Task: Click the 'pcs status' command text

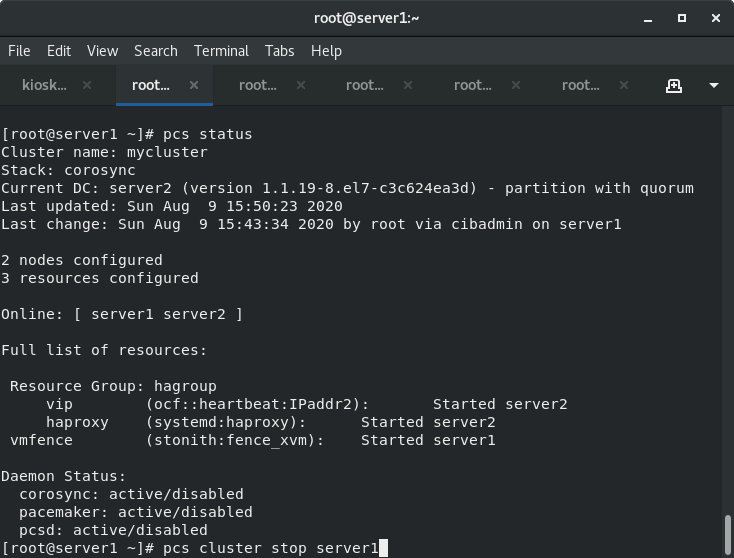Action: (207, 134)
